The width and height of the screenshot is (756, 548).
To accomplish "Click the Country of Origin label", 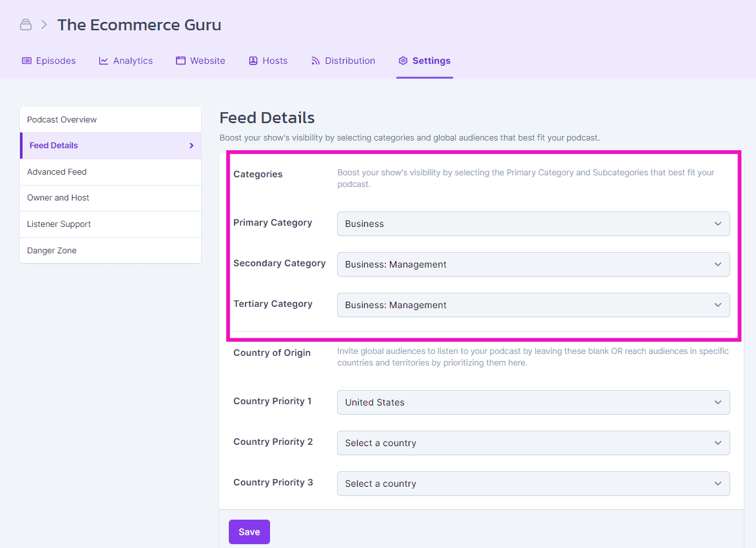I will [x=272, y=353].
